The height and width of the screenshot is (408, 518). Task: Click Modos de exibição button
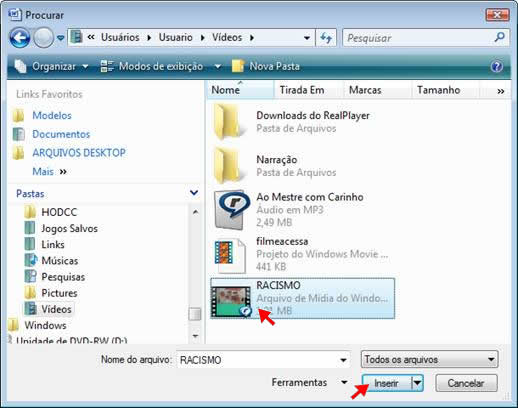(x=152, y=66)
